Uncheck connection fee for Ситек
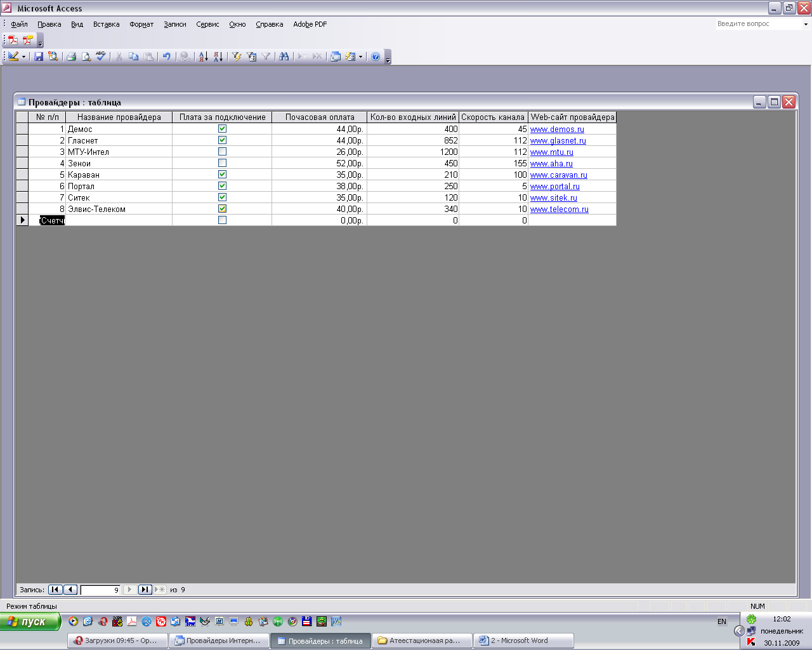812x650 pixels. click(222, 197)
